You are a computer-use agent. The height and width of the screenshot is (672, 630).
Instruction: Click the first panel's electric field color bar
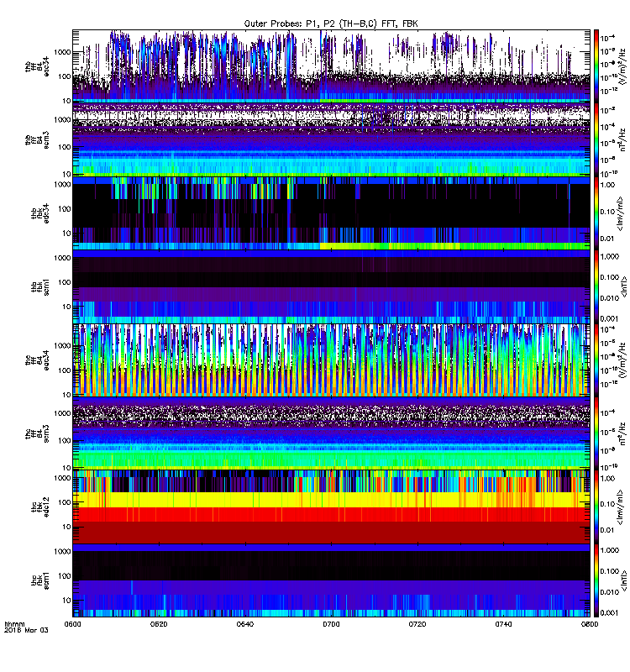[x=596, y=66]
